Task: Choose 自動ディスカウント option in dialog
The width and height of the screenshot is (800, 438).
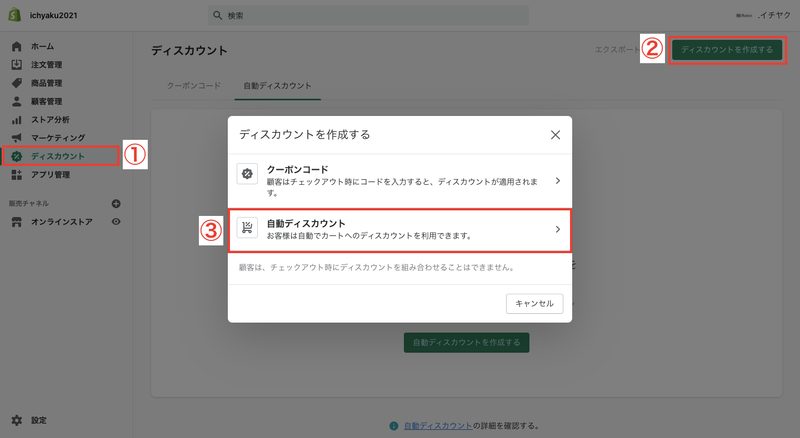Action: [399, 230]
